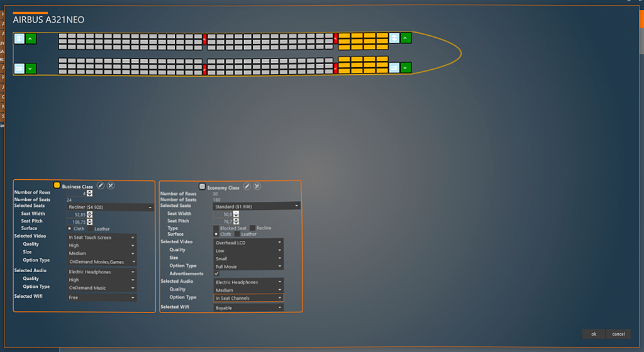Open Economy video Quality Low dropdown
Viewport: 644px width, 352px height.
(x=248, y=251)
